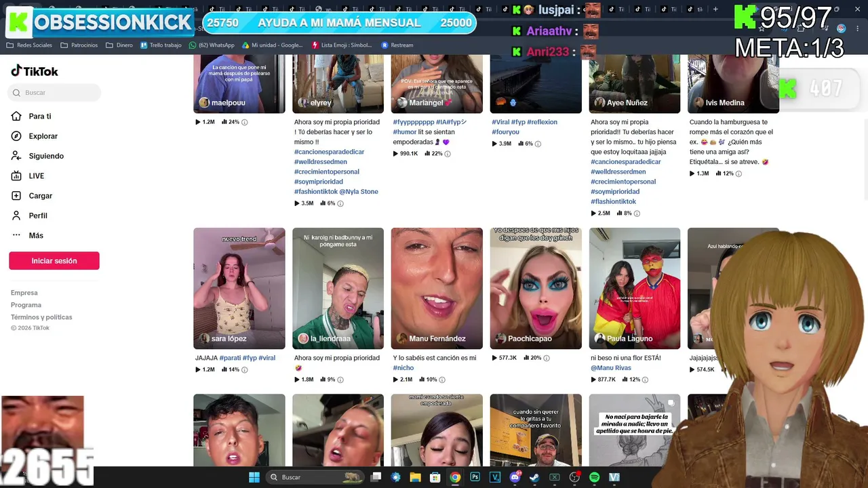
Task: Open the Trello trabajo bookmark
Action: click(161, 45)
